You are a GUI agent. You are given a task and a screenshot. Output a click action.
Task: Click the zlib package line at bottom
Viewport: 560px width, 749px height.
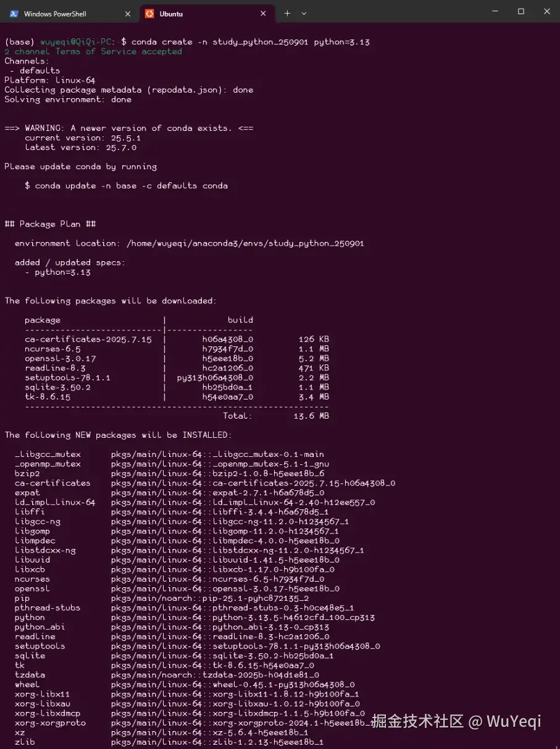pyautogui.click(x=169, y=742)
